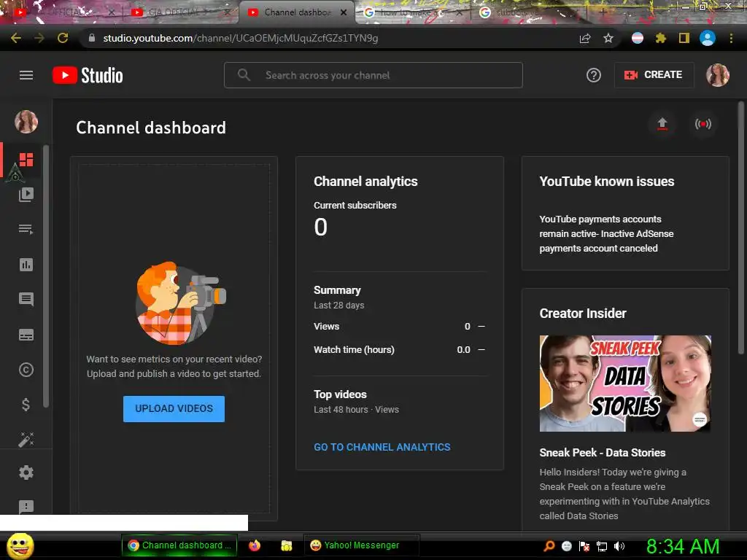Open the hamburger navigation menu
The width and height of the screenshot is (747, 560).
(26, 75)
